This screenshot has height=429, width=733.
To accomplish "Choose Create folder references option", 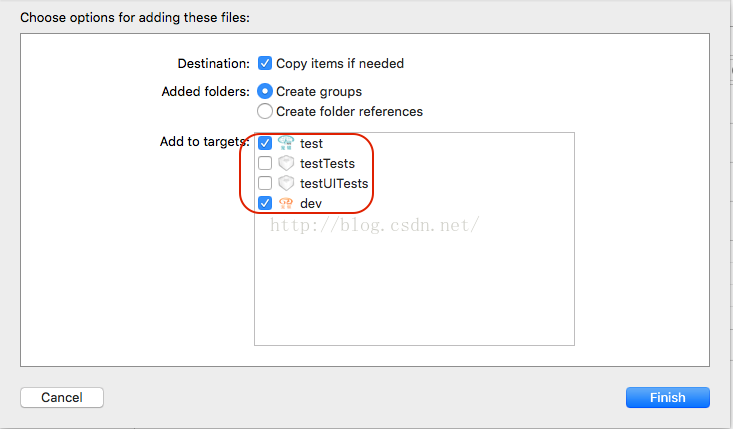I will pyautogui.click(x=265, y=111).
